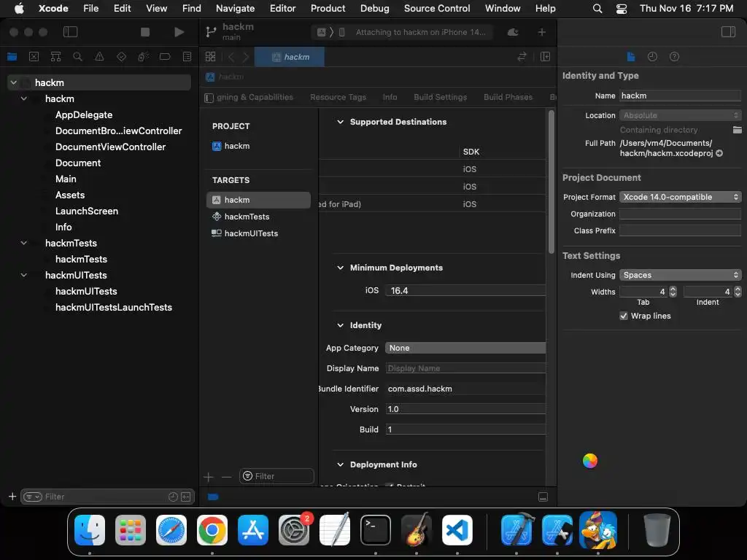Viewport: 747px width, 560px height.
Task: Collapse the Identity section
Action: coord(340,325)
